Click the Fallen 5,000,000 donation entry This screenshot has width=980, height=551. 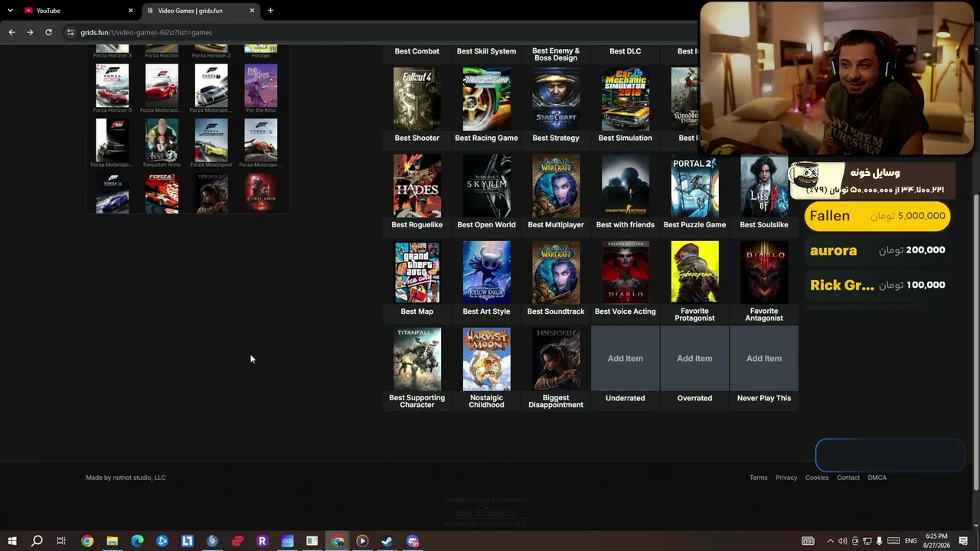pos(877,216)
